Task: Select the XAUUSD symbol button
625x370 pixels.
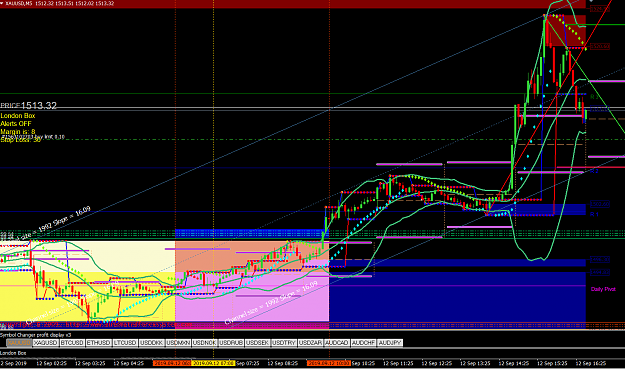Action: tap(19, 343)
